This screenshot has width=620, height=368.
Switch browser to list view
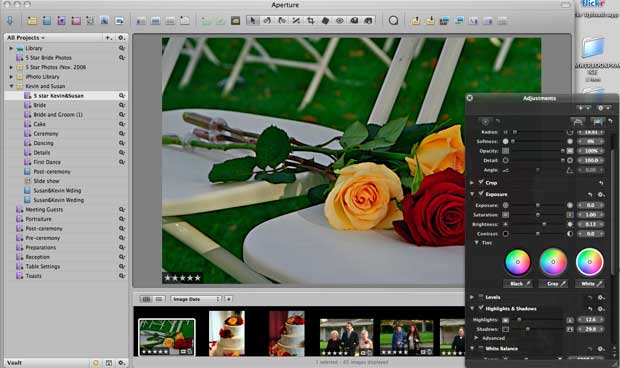click(159, 299)
